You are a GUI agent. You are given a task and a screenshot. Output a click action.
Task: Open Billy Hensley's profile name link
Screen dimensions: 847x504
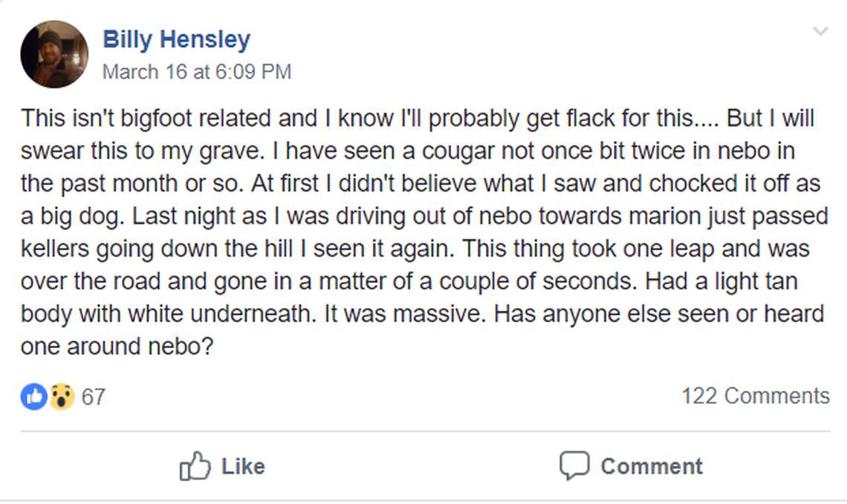[176, 39]
